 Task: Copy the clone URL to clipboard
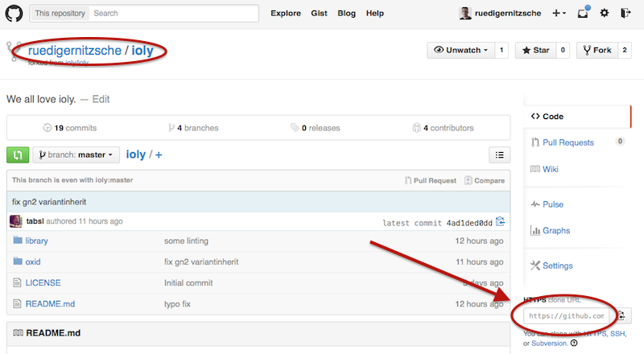pyautogui.click(x=621, y=316)
